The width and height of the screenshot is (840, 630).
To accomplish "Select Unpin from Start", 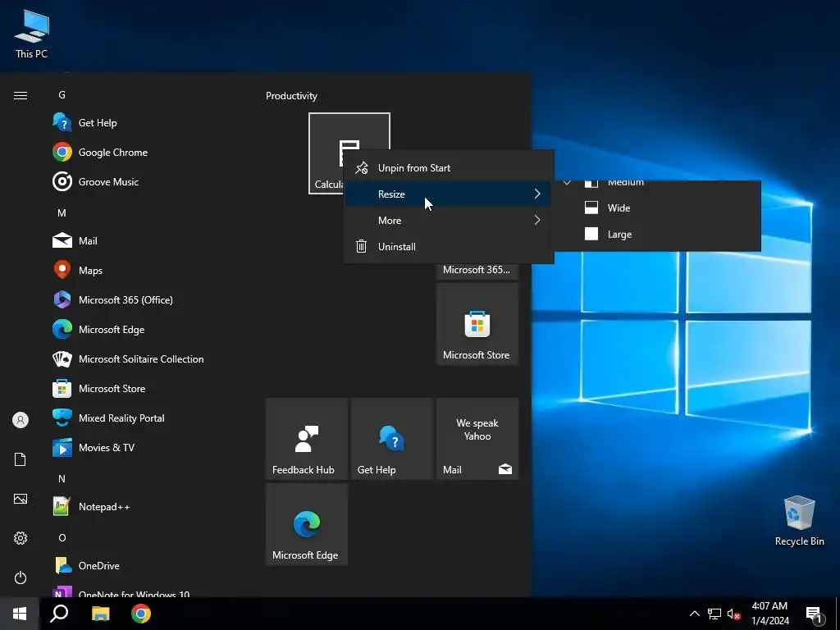I will (x=449, y=167).
